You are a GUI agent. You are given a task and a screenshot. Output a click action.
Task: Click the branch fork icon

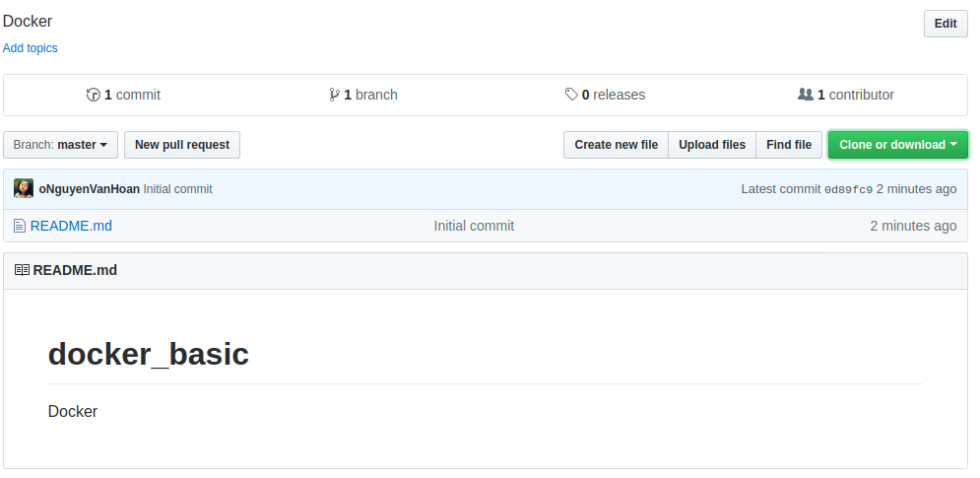[335, 95]
